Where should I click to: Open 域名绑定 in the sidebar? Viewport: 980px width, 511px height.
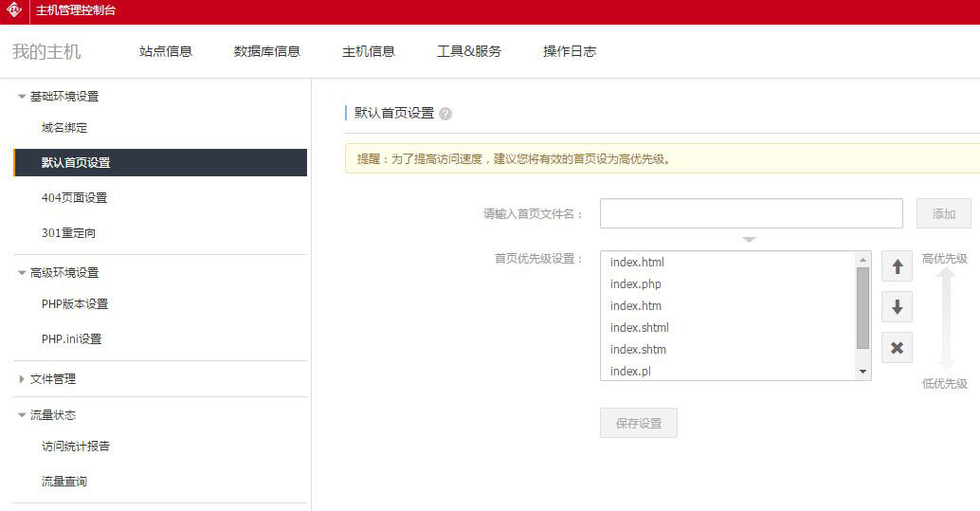click(64, 128)
